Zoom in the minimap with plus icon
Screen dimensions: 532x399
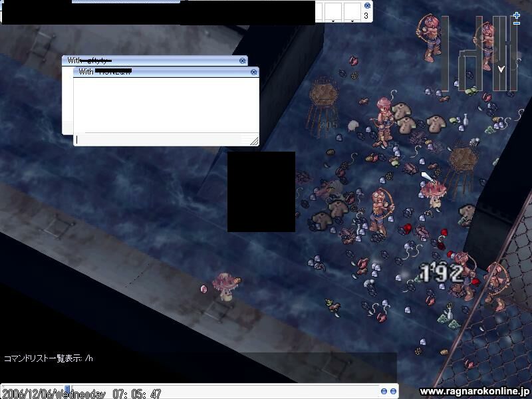pos(517,15)
